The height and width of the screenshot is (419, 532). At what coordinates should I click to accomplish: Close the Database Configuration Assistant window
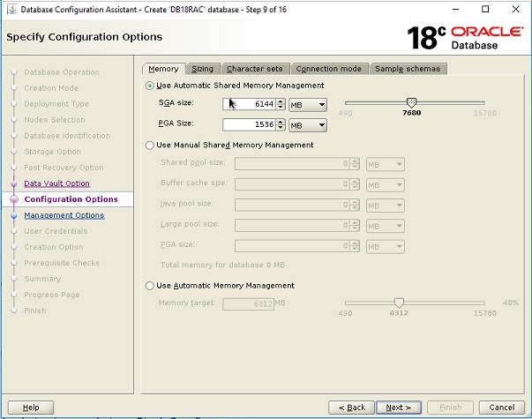click(516, 9)
